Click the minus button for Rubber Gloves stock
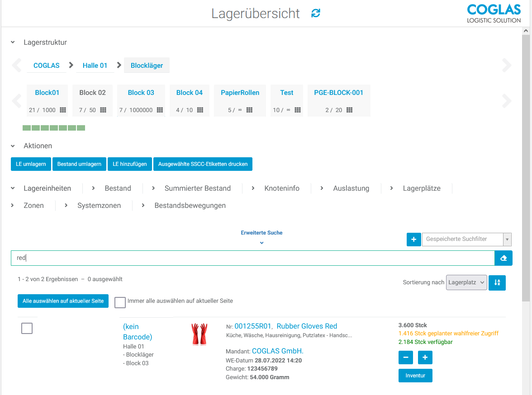532x395 pixels. 405,357
